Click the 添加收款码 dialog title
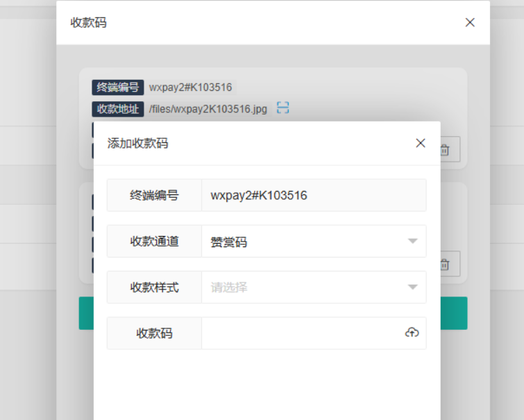 137,144
